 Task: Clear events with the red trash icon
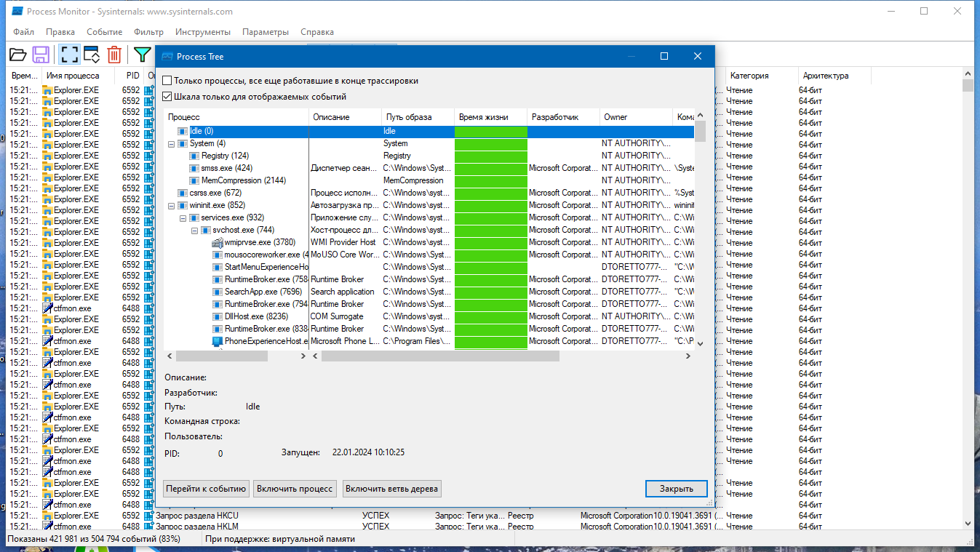pyautogui.click(x=114, y=55)
